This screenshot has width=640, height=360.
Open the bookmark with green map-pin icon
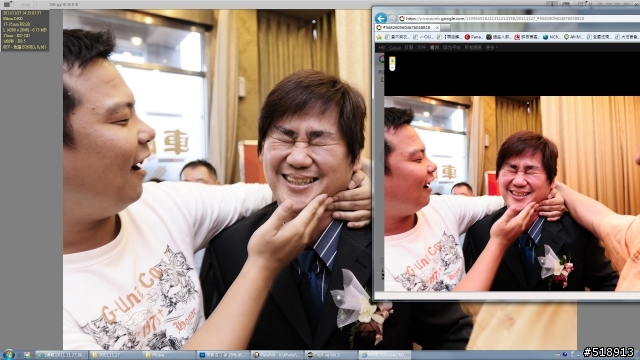click(573, 37)
